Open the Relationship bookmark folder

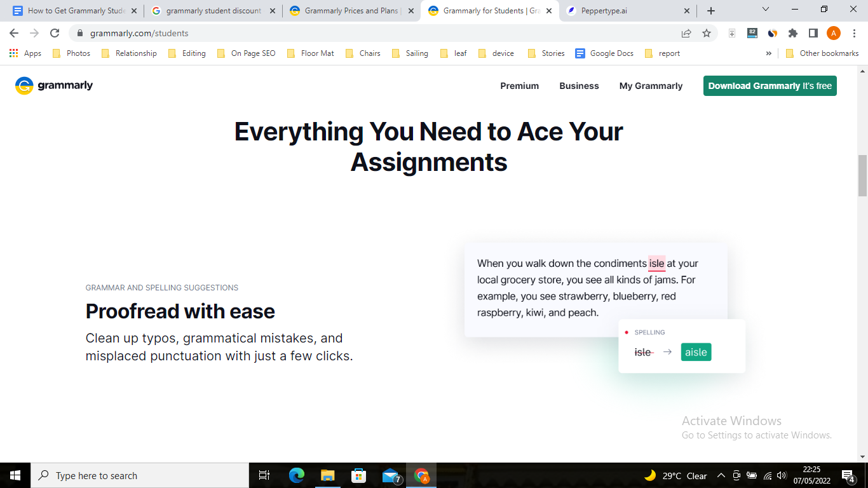[x=129, y=53]
